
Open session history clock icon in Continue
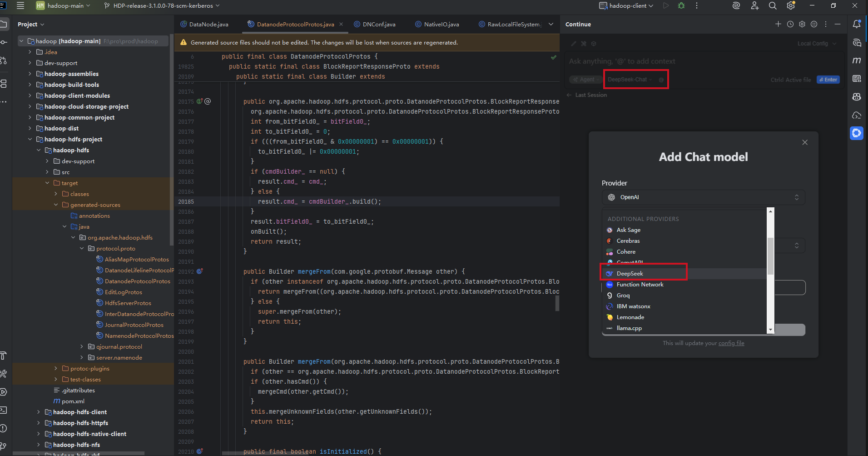click(x=790, y=24)
